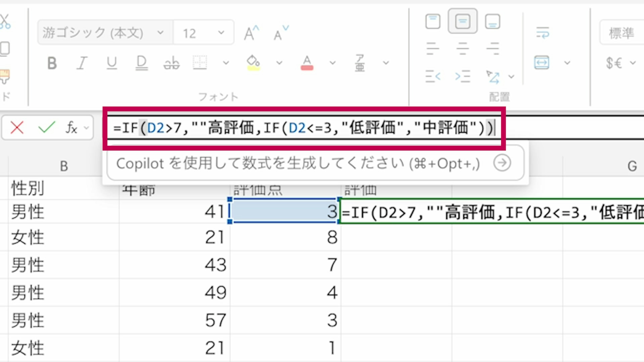Click the wrap text icon
The height and width of the screenshot is (362, 644).
(x=543, y=33)
